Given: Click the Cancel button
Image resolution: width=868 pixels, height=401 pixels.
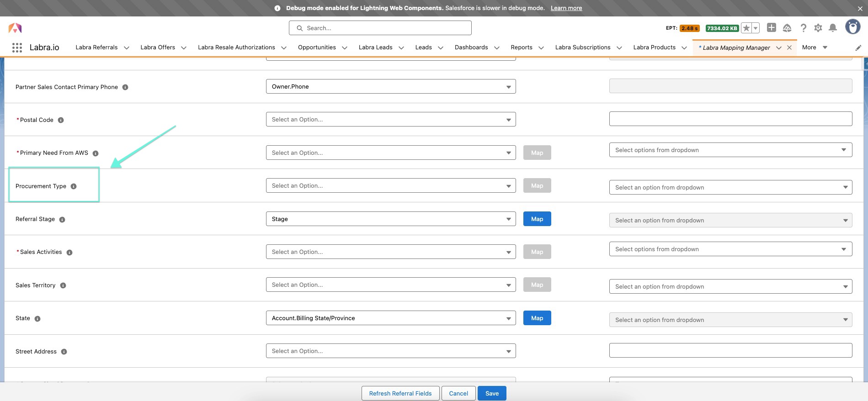Looking at the screenshot, I should (458, 393).
